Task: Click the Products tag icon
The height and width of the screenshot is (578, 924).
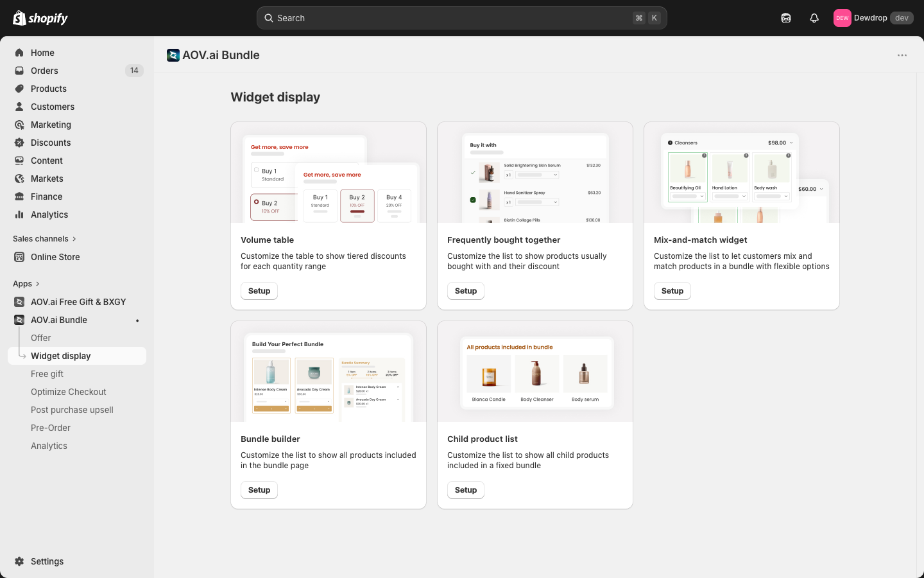Action: point(19,89)
